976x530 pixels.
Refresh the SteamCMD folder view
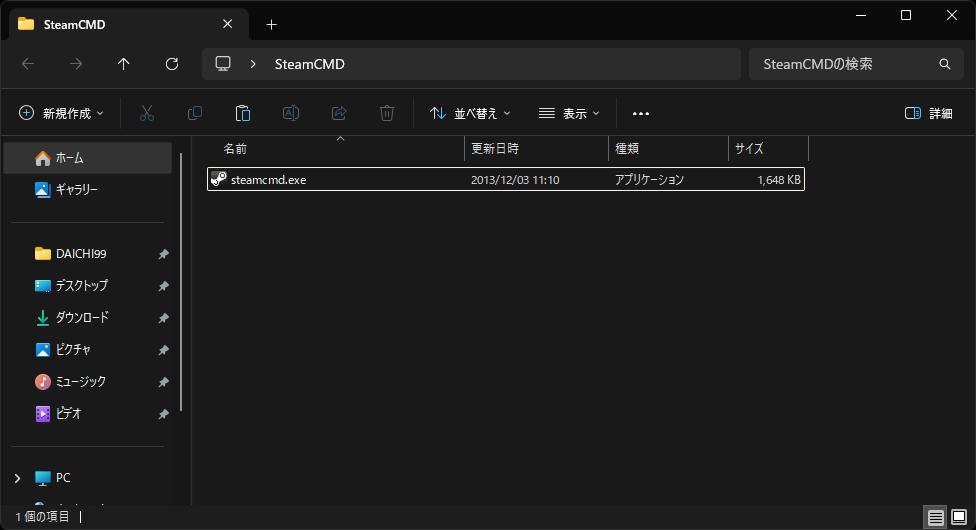click(x=172, y=64)
